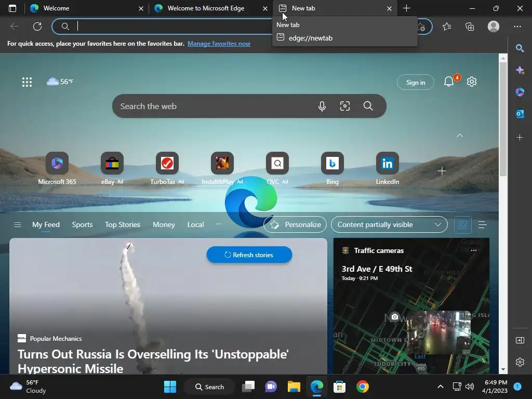Select the Local feed tab

[x=195, y=224]
